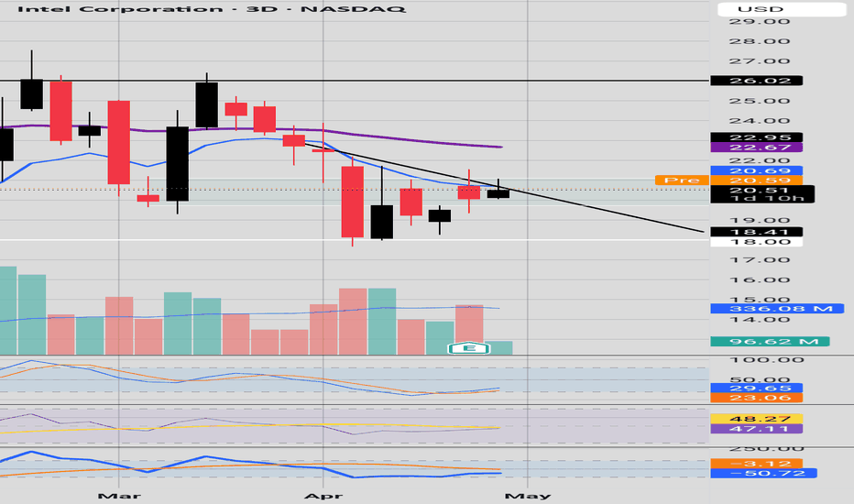
Task: Click the blue 20.69 moving average label
Action: [756, 171]
